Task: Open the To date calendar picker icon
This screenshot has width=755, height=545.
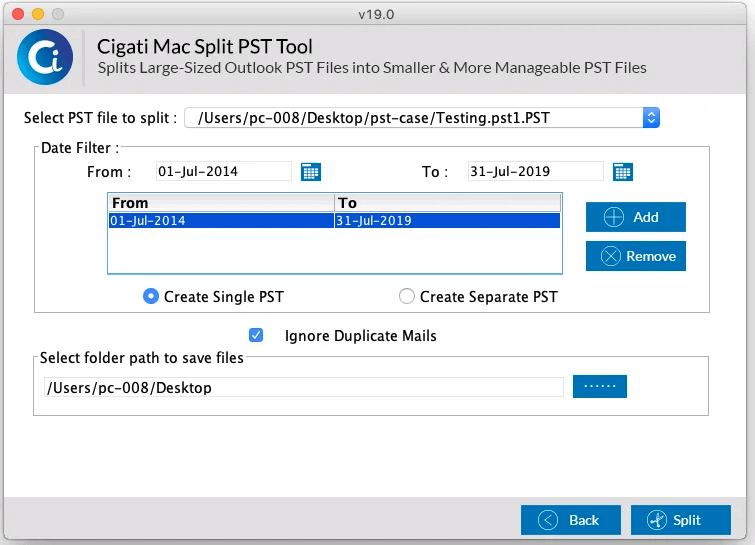Action: pos(623,172)
